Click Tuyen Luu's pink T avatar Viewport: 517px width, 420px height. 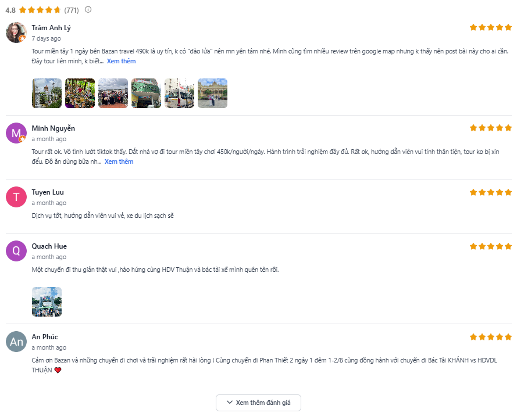tap(16, 197)
